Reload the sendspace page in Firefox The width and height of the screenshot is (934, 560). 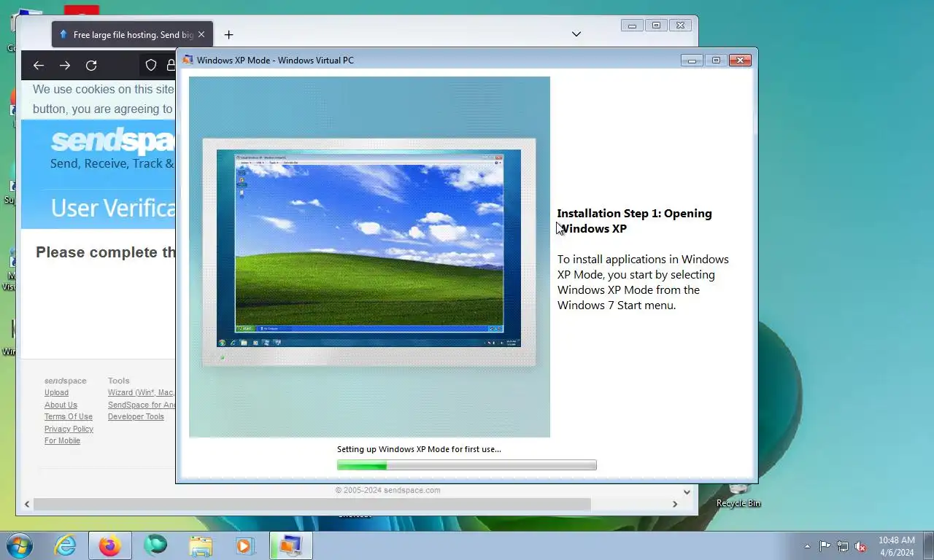(x=91, y=66)
